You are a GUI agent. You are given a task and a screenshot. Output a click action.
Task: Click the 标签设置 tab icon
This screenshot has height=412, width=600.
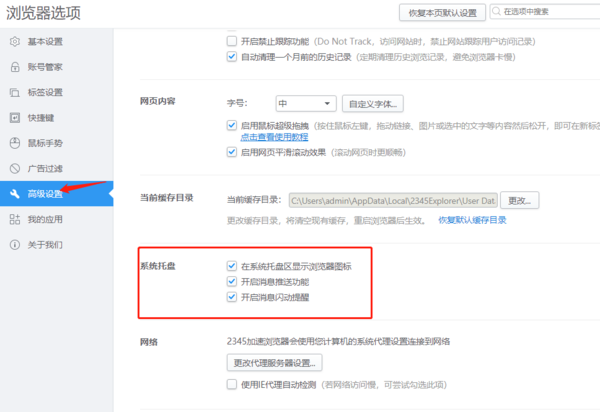coord(15,92)
